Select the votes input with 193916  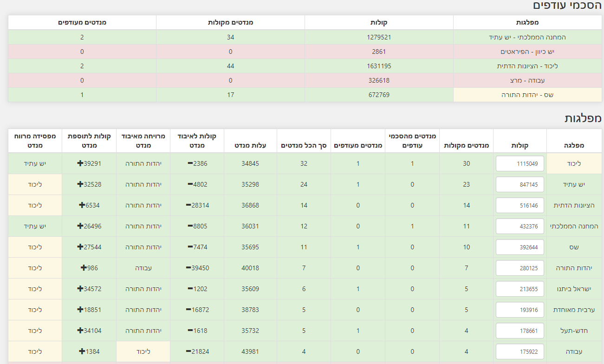coord(520,310)
